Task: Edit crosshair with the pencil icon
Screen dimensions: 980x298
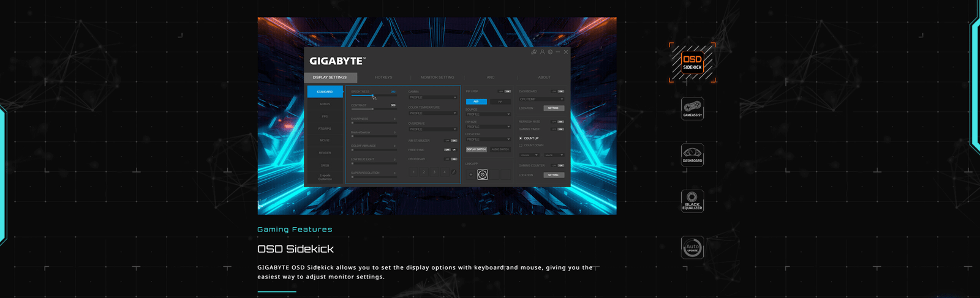Action: point(454,172)
